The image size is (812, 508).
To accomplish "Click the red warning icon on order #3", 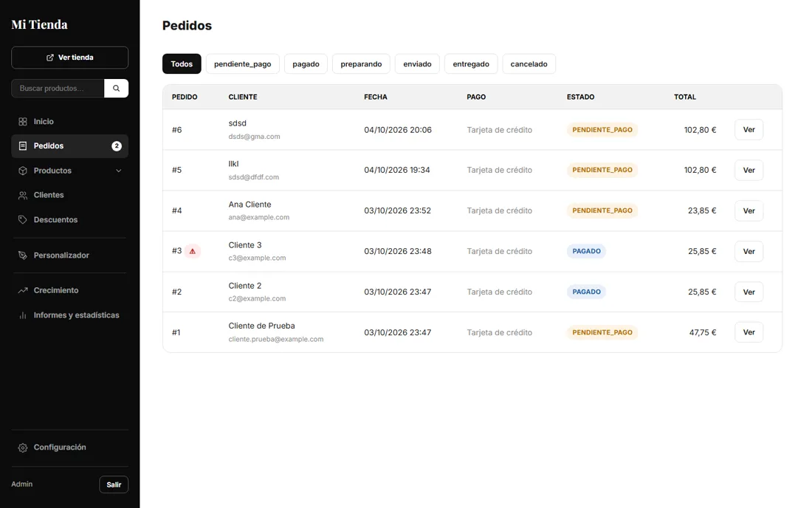I will tap(193, 251).
